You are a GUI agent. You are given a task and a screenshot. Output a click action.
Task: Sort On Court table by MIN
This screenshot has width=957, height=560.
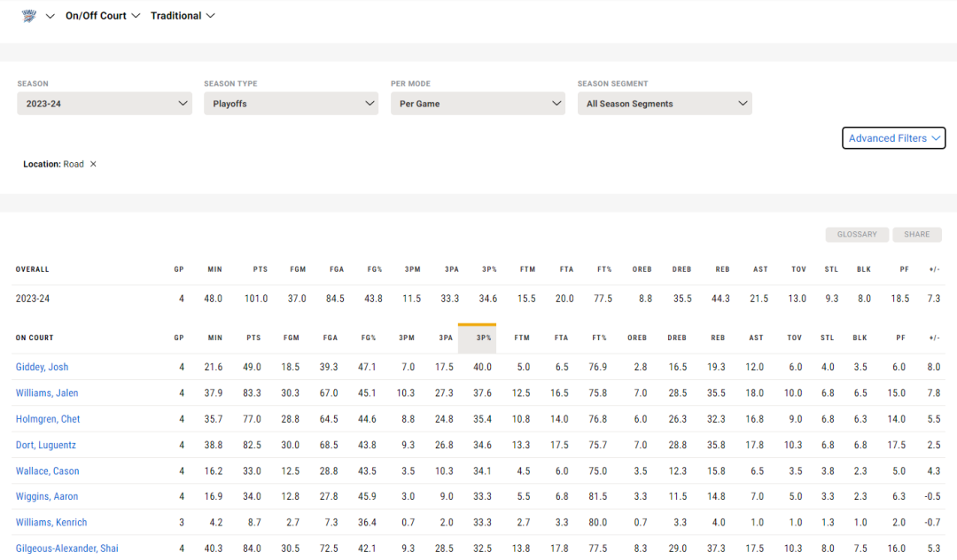(214, 338)
